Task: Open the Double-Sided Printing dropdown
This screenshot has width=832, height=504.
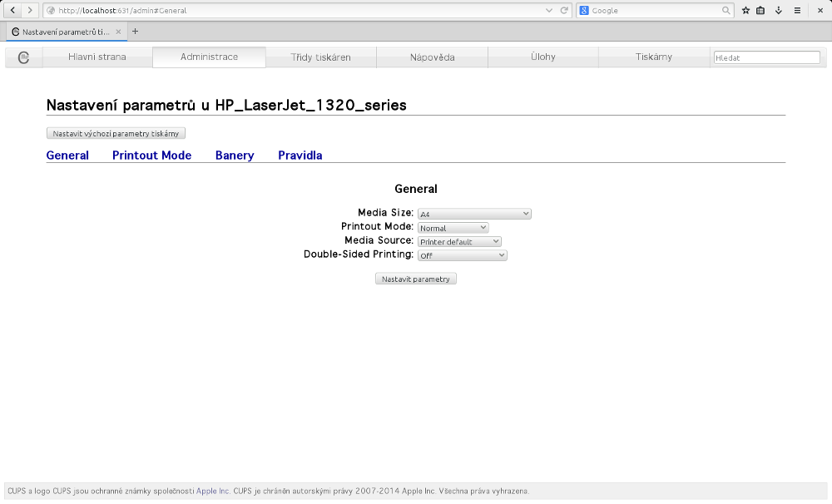Action: click(462, 255)
